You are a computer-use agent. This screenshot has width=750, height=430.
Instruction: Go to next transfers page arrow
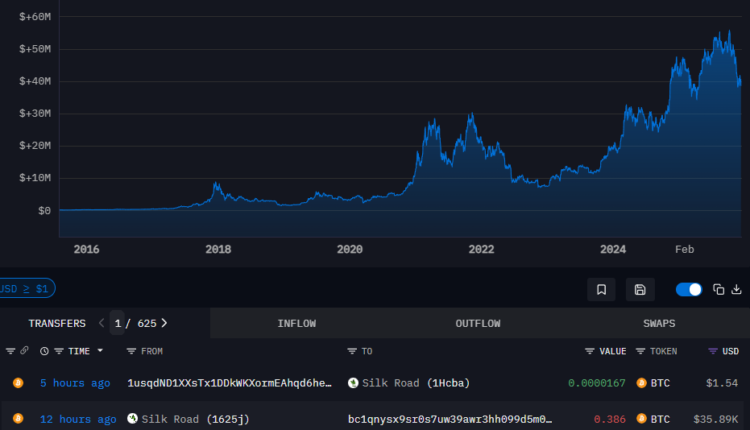coord(164,323)
